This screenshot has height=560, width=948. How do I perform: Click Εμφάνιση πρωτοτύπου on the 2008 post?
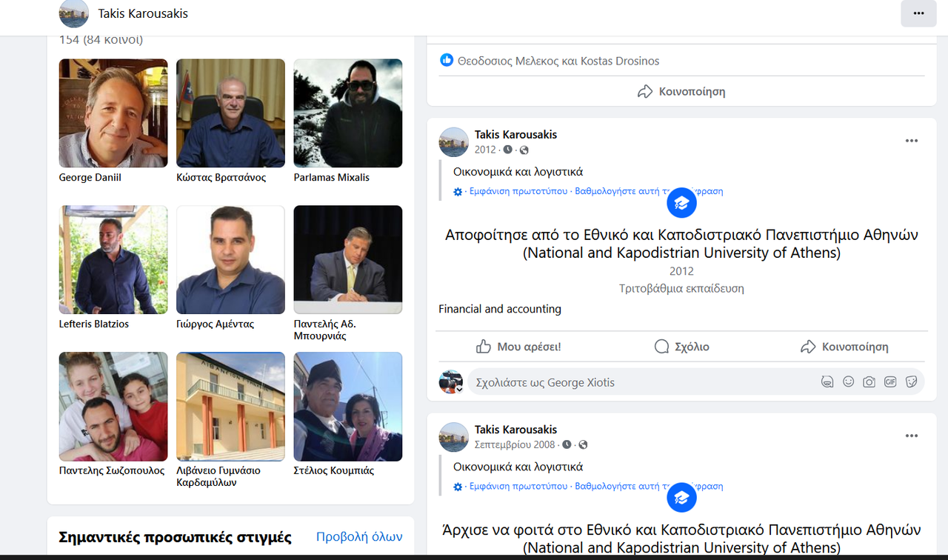pyautogui.click(x=518, y=487)
